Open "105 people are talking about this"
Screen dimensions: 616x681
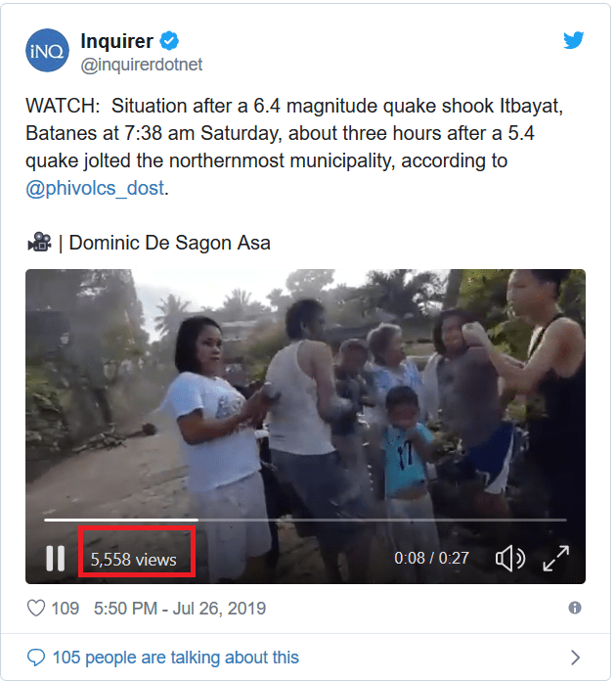click(176, 658)
